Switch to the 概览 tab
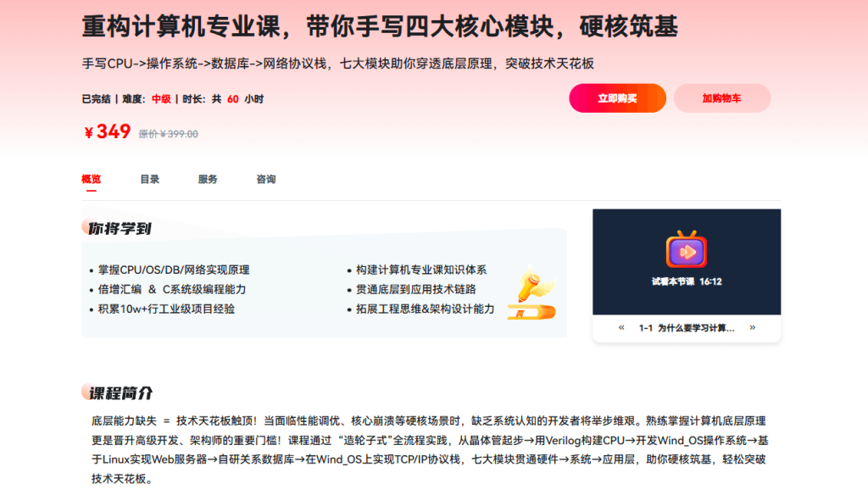 [x=91, y=179]
